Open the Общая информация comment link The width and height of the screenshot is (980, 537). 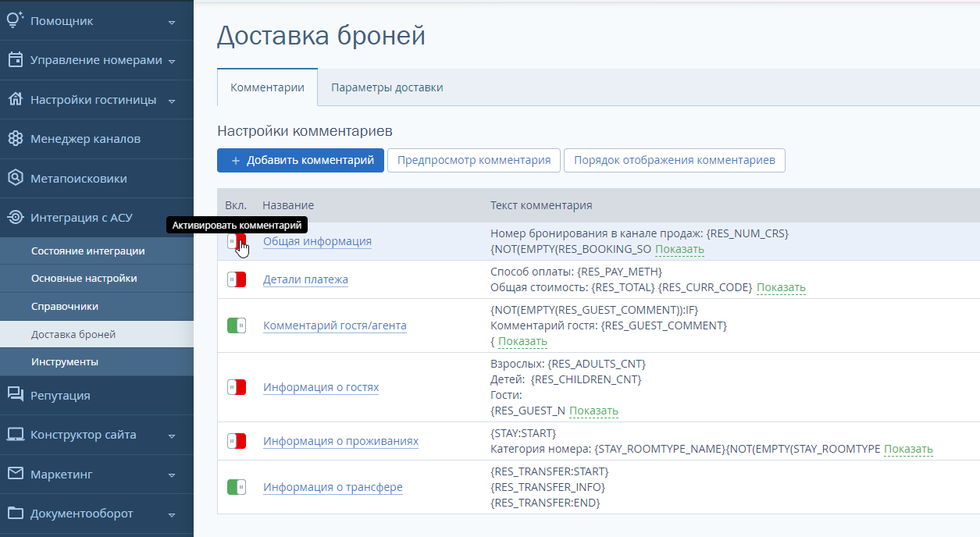(317, 241)
